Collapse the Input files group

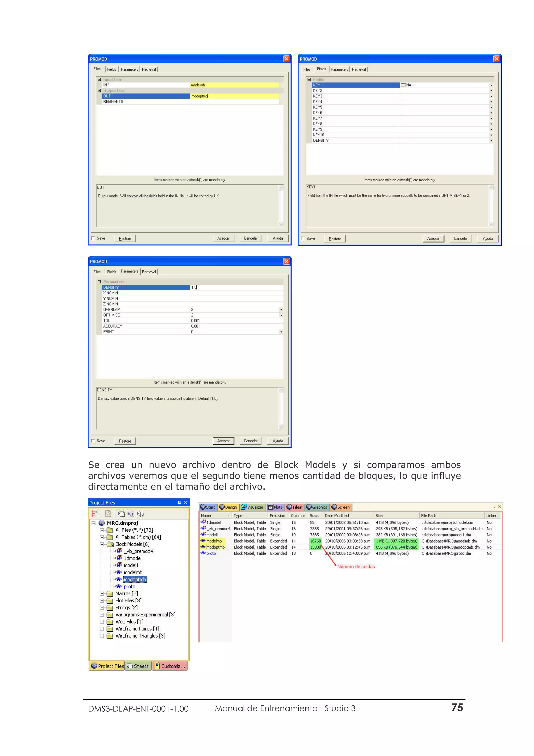point(99,79)
